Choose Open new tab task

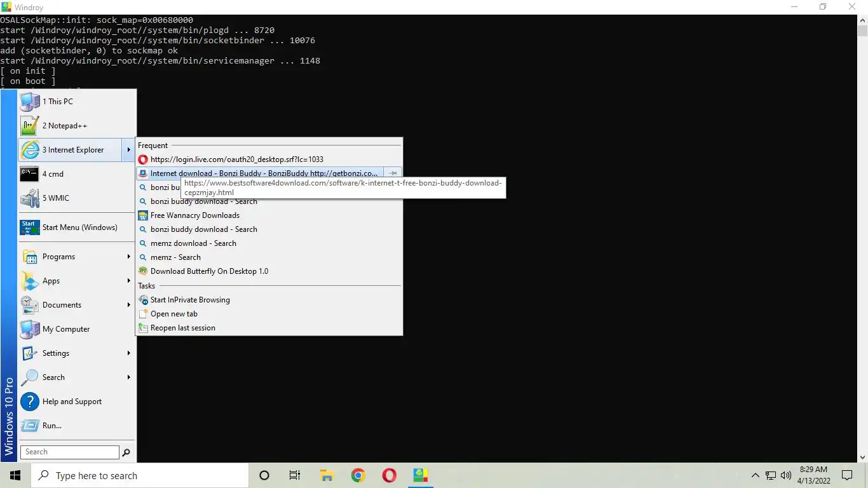point(269,314)
